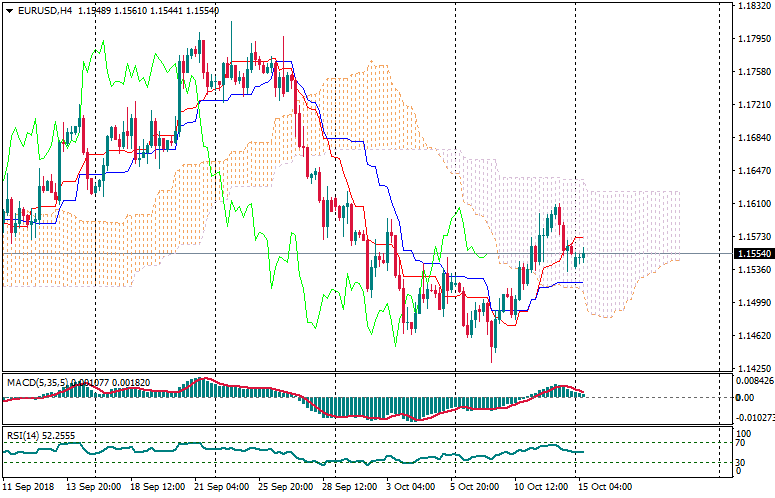Image resolution: width=775 pixels, height=498 pixels.
Task: Click the 1.17210 price scale value
Action: pyautogui.click(x=752, y=105)
